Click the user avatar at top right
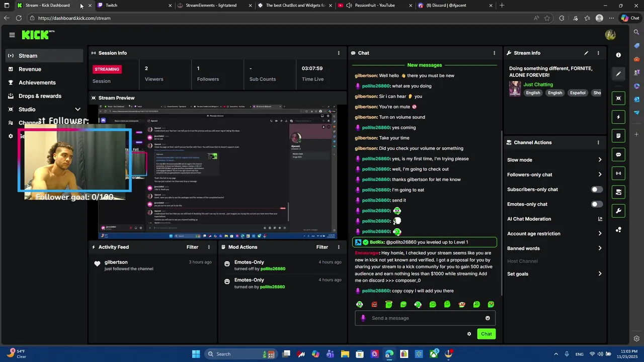Viewport: 644px width, 362px height. [x=610, y=35]
